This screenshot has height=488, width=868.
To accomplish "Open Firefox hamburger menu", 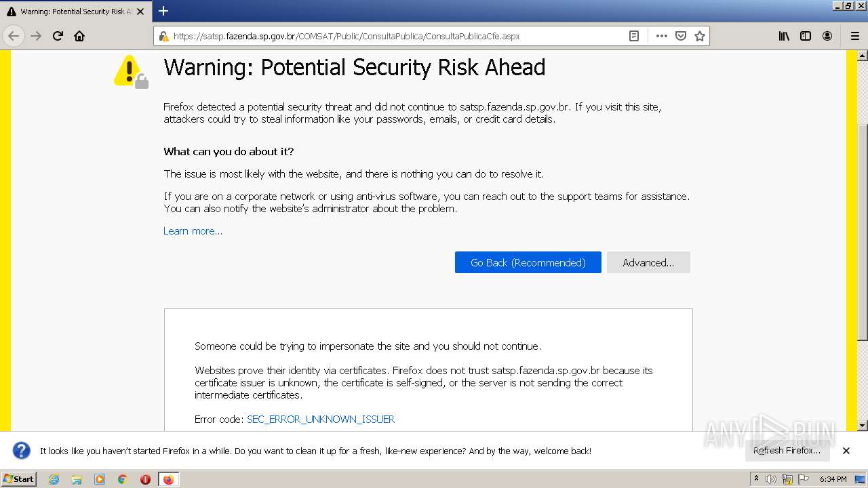I will [x=855, y=36].
